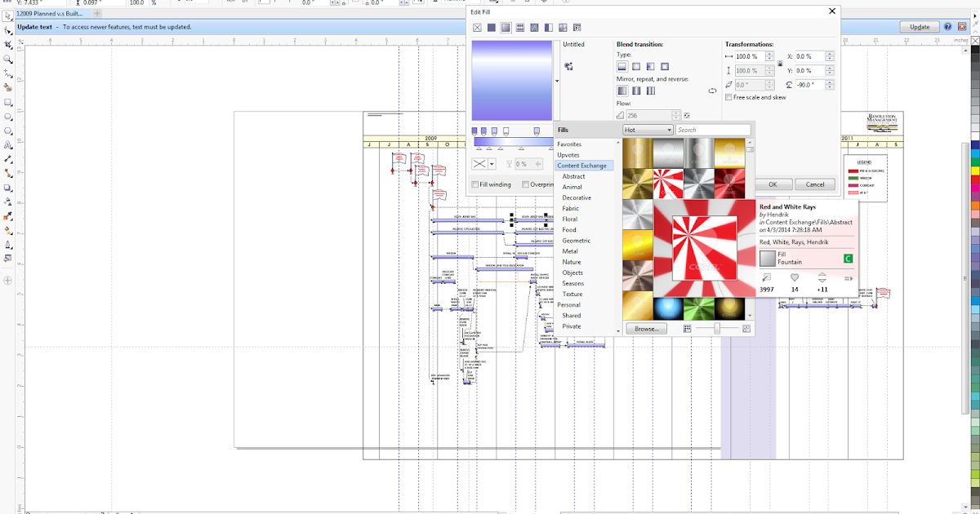Select the green radial fill thumbnail
The image size is (980, 514).
pyautogui.click(x=699, y=306)
